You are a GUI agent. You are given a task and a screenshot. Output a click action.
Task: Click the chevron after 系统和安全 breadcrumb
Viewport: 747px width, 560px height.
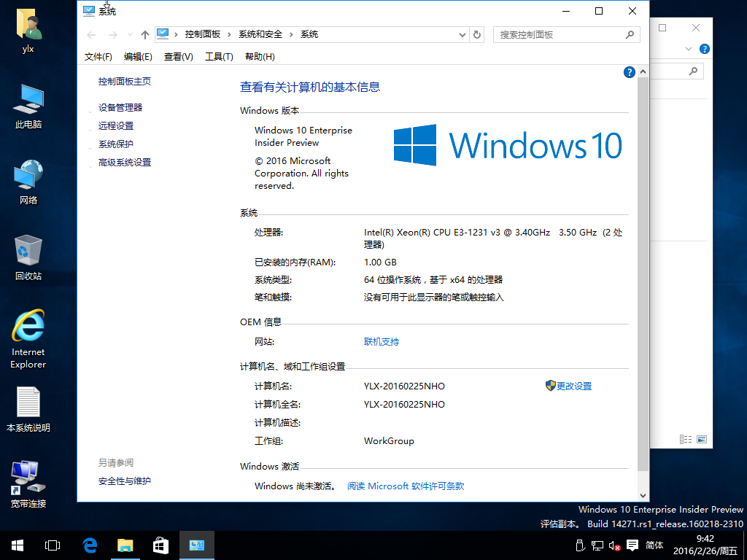(x=291, y=34)
